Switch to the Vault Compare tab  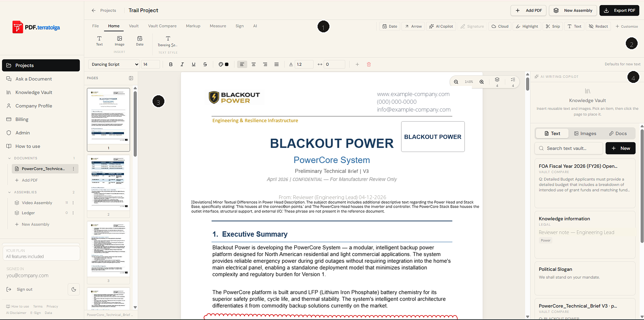point(162,26)
